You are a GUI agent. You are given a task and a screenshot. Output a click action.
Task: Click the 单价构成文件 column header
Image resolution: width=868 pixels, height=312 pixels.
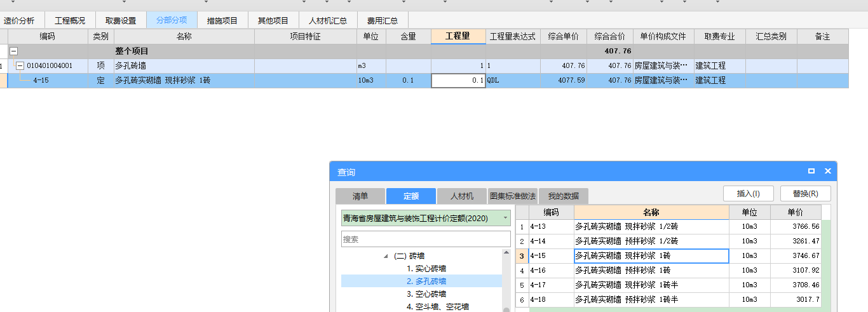(x=663, y=36)
